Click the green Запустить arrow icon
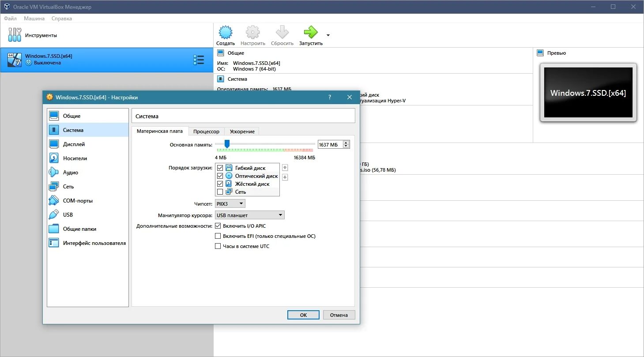The height and width of the screenshot is (357, 644). [x=311, y=32]
